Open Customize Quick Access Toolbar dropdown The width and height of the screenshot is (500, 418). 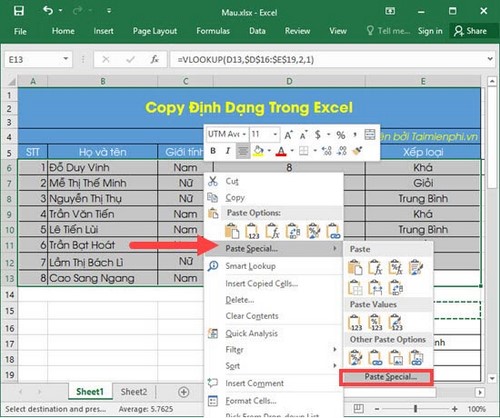(x=109, y=11)
